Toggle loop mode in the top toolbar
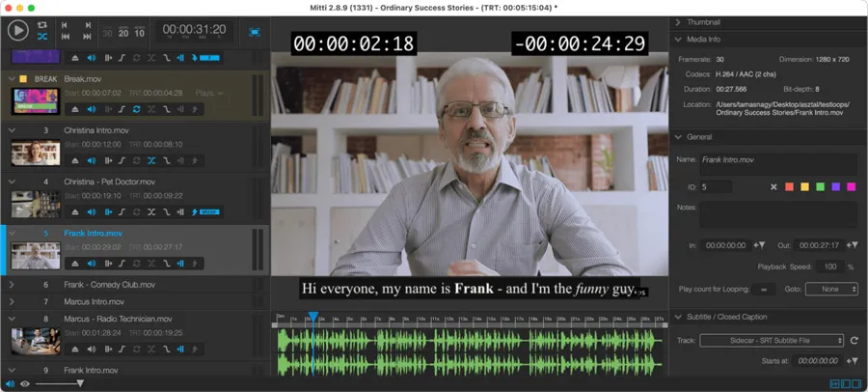Screen dimensions: 868x392 tap(42, 24)
